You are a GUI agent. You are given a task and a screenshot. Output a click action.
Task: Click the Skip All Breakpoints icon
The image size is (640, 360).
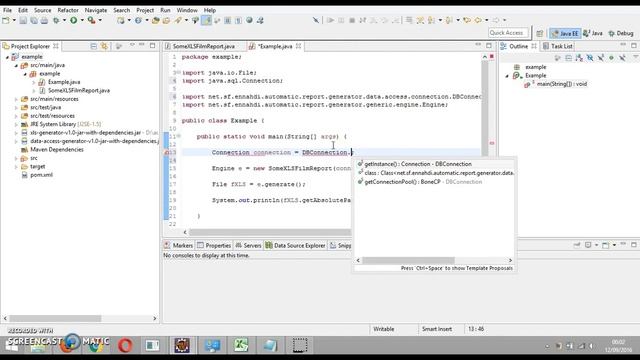(x=316, y=20)
